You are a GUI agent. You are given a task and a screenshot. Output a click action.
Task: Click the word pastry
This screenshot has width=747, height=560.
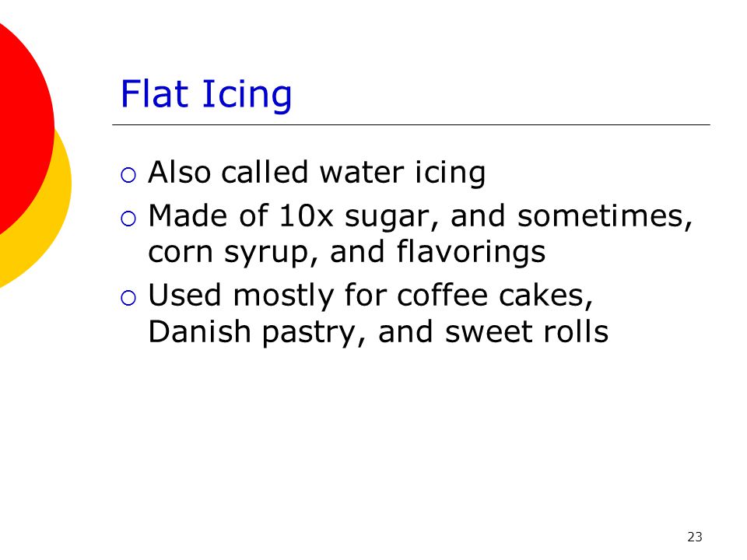(x=314, y=334)
